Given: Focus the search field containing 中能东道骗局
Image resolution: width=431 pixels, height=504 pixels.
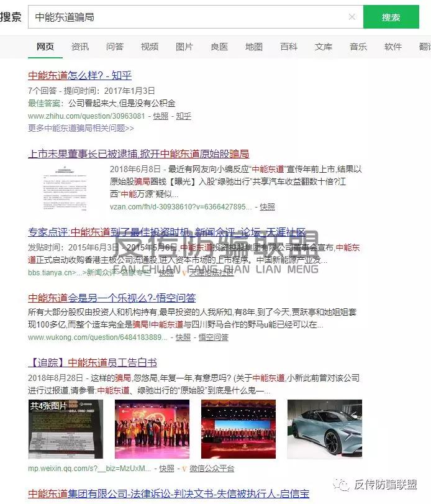Looking at the screenshot, I should point(196,17).
